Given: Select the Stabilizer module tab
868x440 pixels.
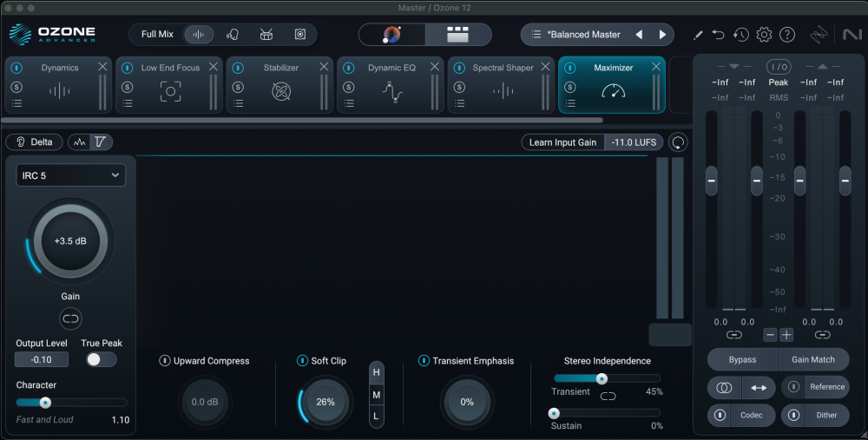Looking at the screenshot, I should click(279, 85).
